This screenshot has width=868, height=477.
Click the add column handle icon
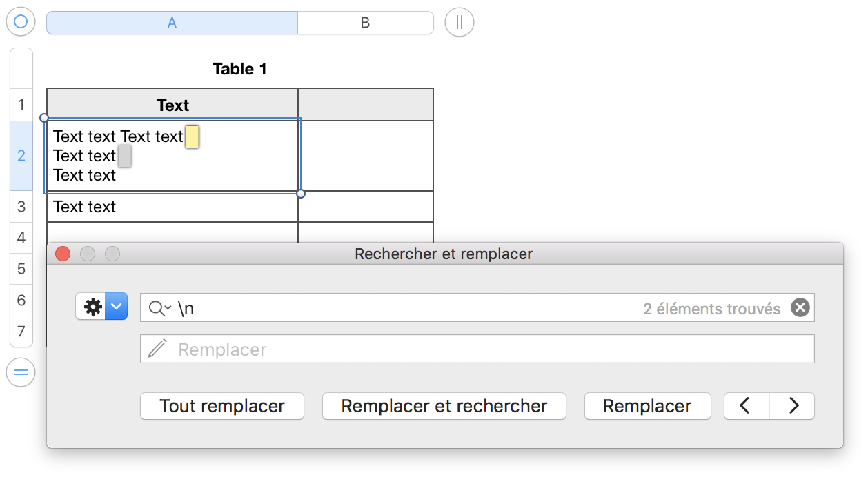pyautogui.click(x=460, y=22)
